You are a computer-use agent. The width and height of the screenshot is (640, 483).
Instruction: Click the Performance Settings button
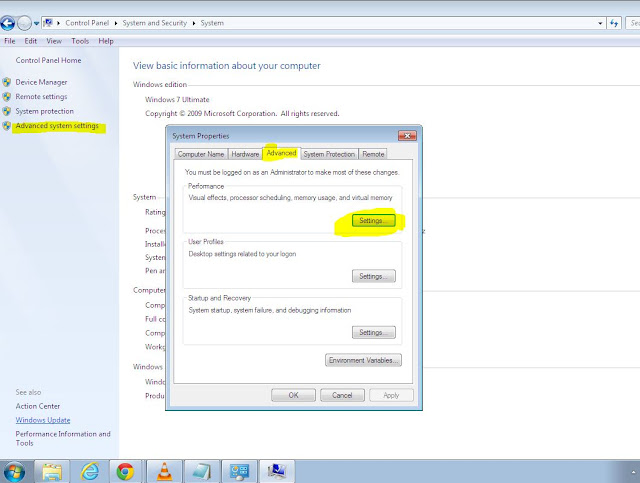(x=373, y=220)
